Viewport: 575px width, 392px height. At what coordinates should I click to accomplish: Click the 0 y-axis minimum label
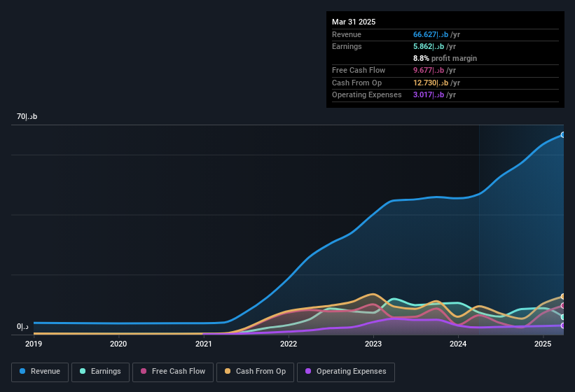coord(22,326)
